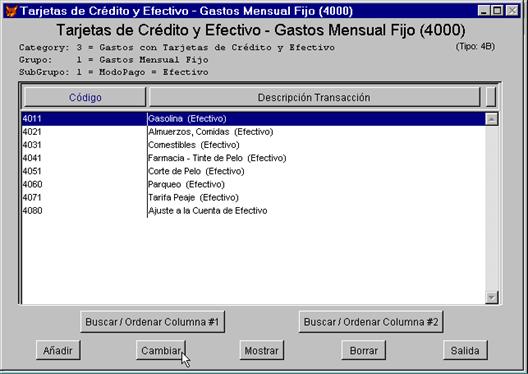Select code 4051 cell
528x374 pixels.
(x=84, y=171)
